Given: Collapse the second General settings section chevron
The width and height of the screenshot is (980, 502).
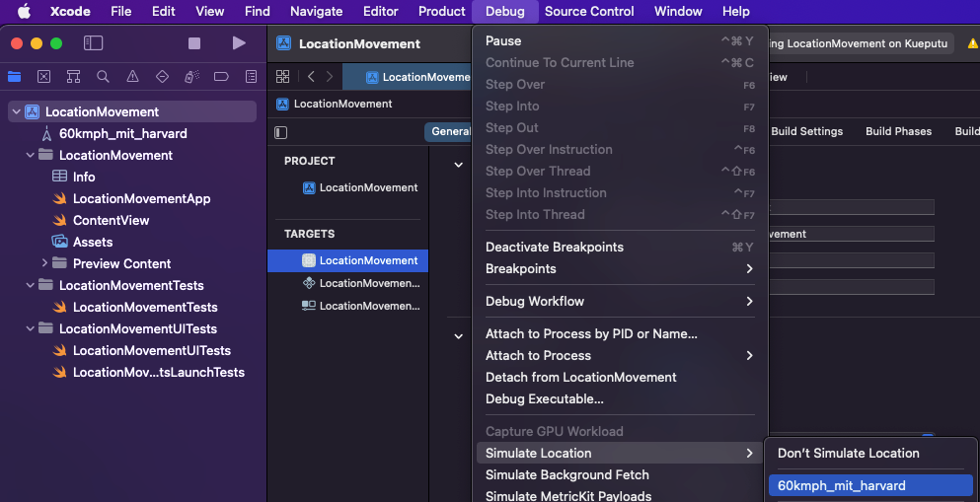Looking at the screenshot, I should coord(458,336).
